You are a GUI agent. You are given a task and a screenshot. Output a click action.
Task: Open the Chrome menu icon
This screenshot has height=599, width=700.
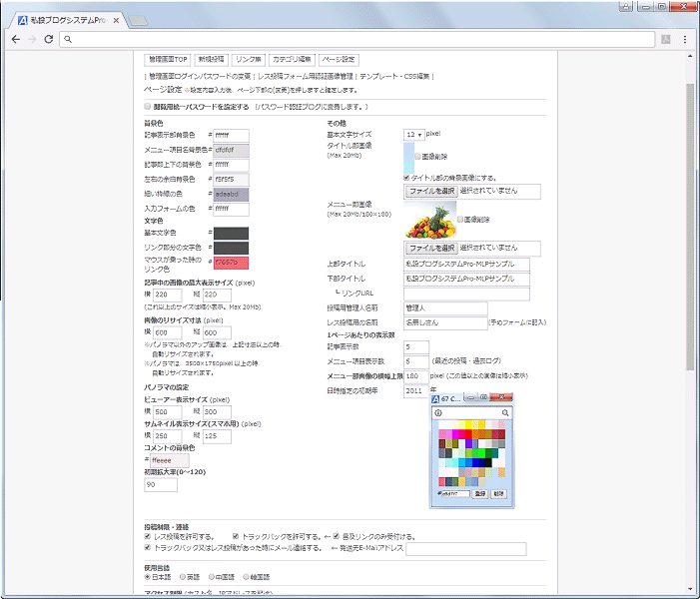pyautogui.click(x=684, y=39)
